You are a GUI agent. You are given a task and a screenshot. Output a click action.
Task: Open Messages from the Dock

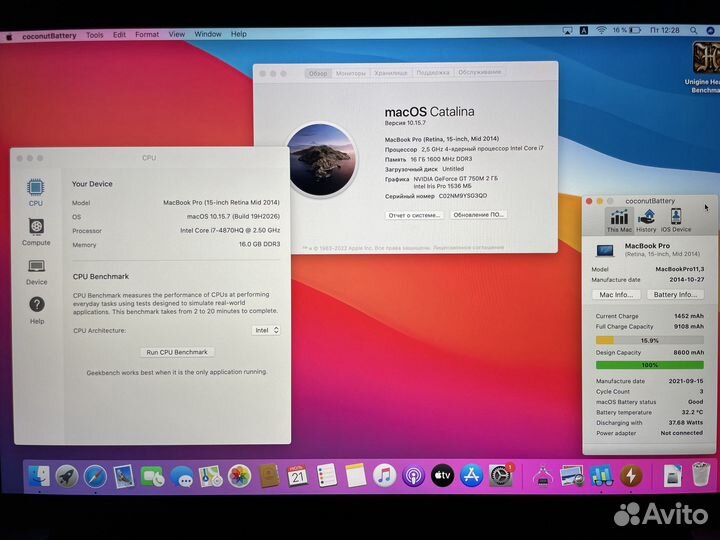(182, 476)
